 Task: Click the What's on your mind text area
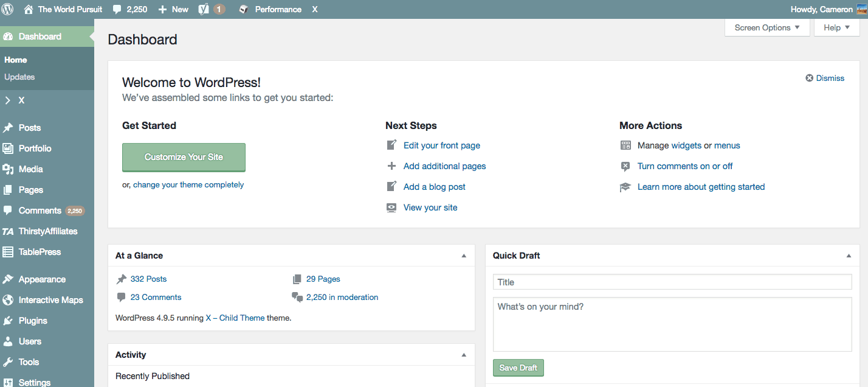[x=672, y=324]
